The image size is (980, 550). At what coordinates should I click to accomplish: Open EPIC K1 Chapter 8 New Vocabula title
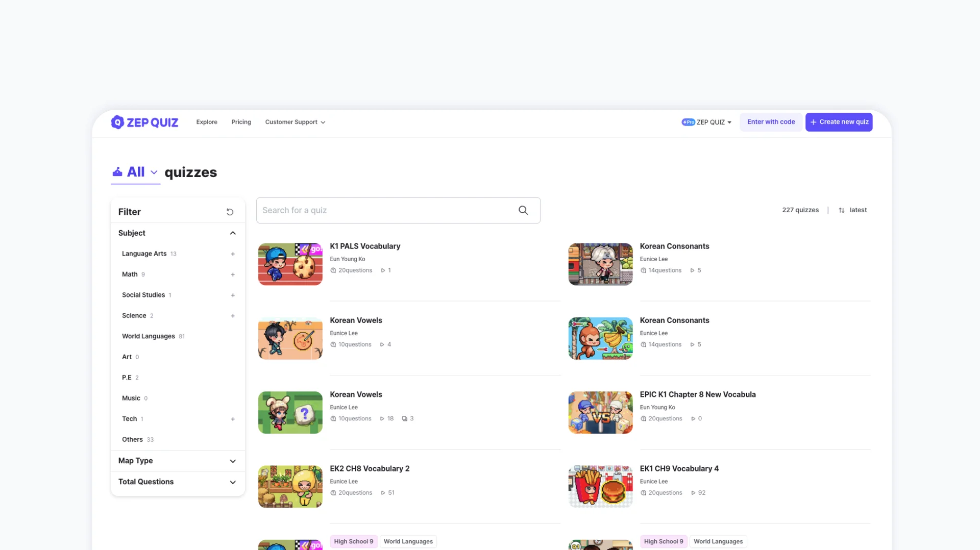[x=698, y=395]
